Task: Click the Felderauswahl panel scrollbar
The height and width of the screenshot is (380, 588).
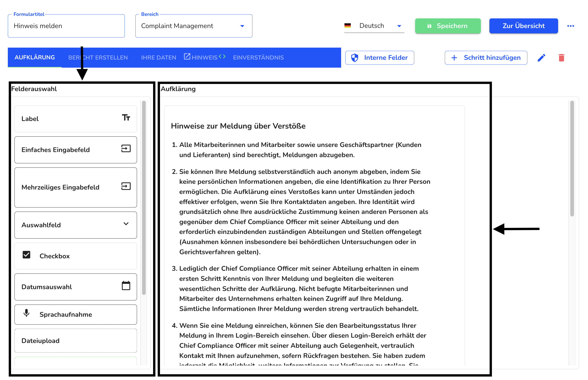Action: tap(144, 197)
